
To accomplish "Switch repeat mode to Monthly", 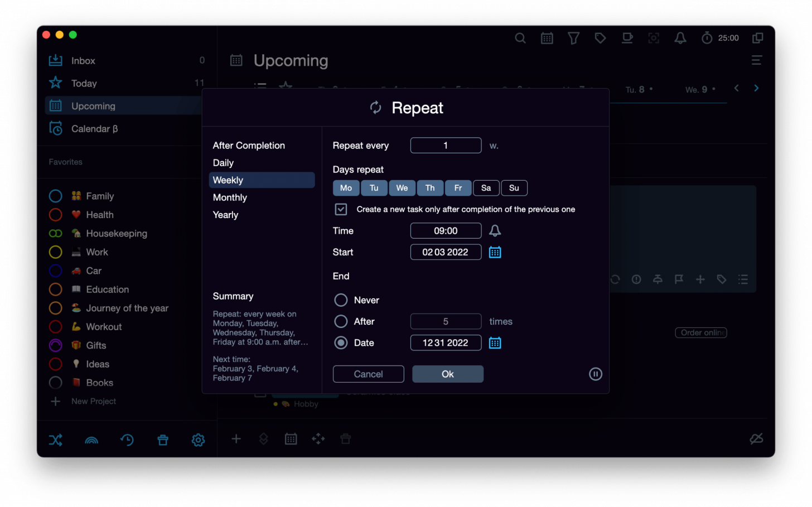I will pyautogui.click(x=230, y=197).
